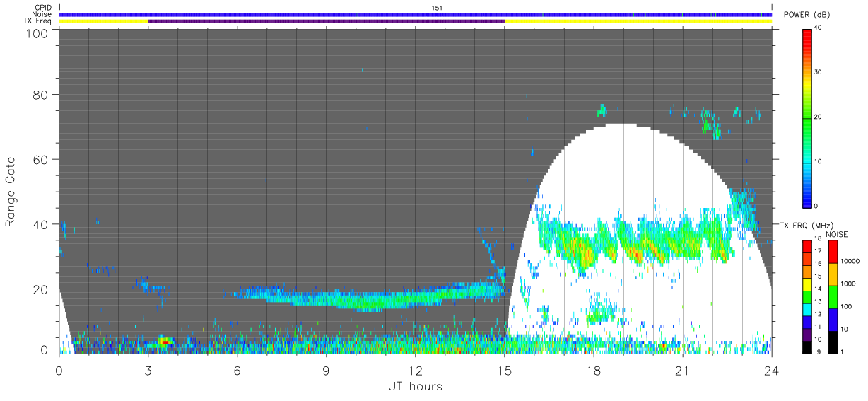
Task: Click the 100 label beside the NOISE color bar
Action: [847, 306]
